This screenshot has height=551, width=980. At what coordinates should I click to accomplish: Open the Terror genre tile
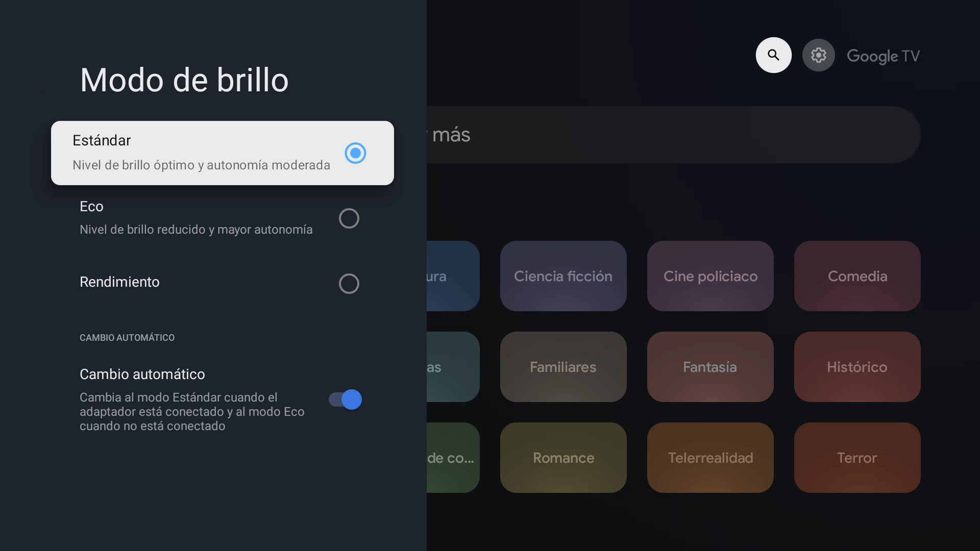(x=857, y=458)
